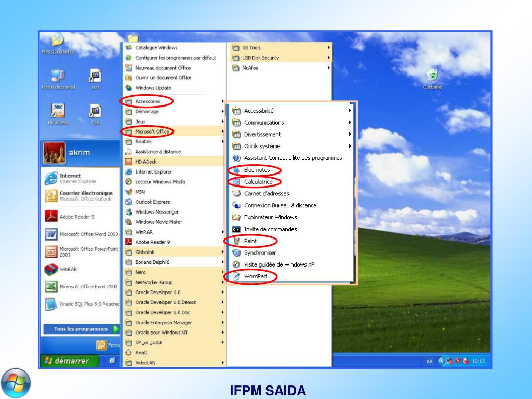Open Courrier électronique Outlook entry
The height and width of the screenshot is (399, 532).
coord(80,195)
